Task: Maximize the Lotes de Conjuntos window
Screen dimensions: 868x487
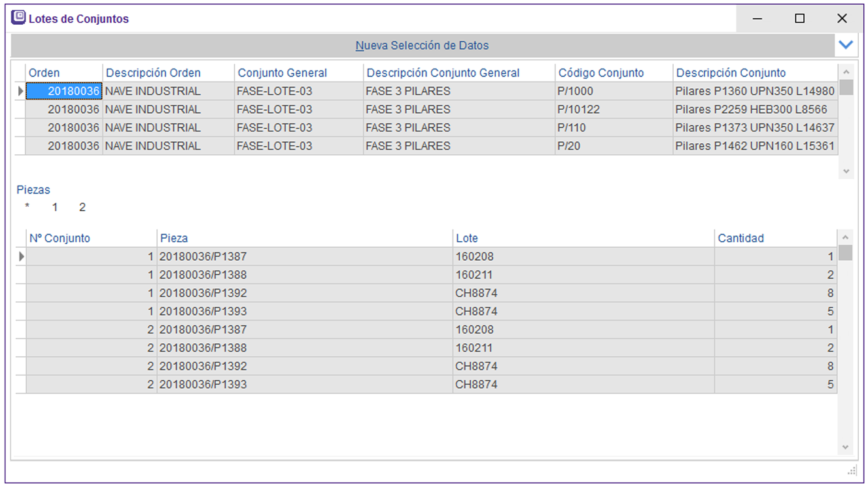Action: click(x=799, y=18)
